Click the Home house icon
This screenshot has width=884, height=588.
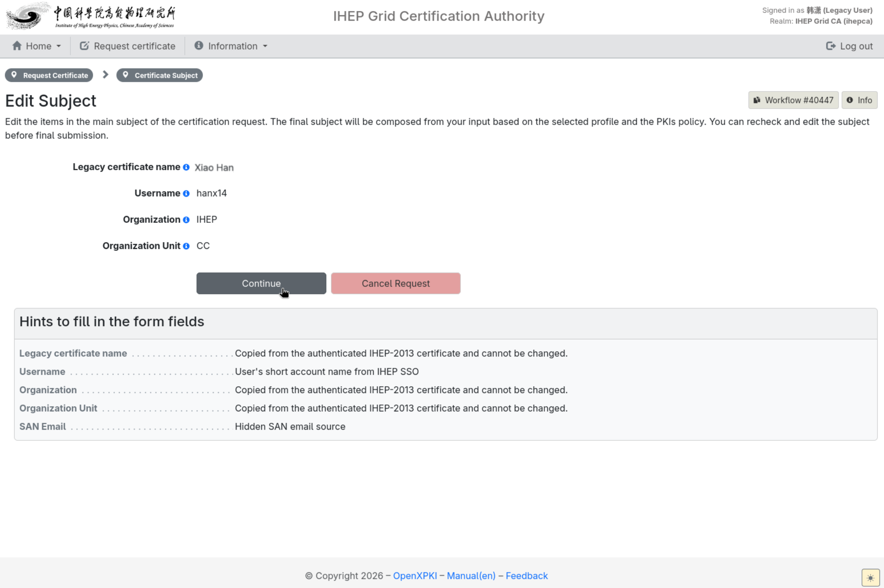tap(17, 46)
